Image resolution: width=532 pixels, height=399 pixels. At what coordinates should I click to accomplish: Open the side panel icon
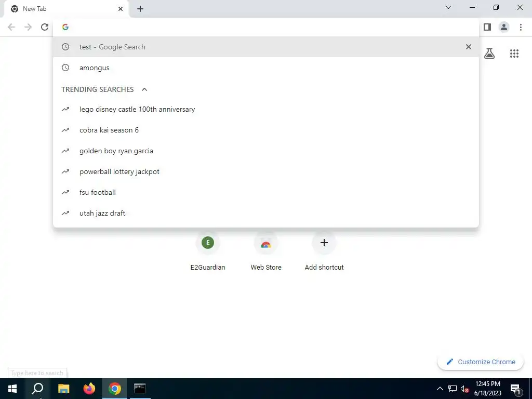coord(487,27)
